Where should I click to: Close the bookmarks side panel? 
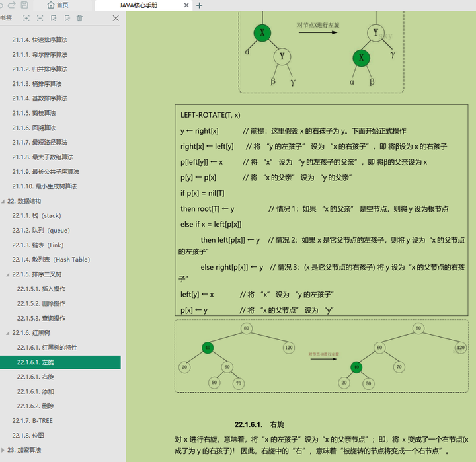tap(116, 19)
